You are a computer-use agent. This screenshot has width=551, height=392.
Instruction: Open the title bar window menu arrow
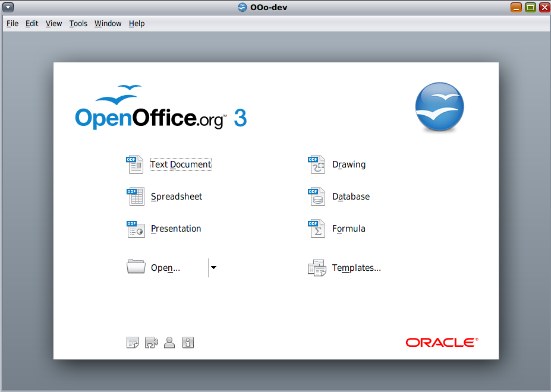point(8,7)
